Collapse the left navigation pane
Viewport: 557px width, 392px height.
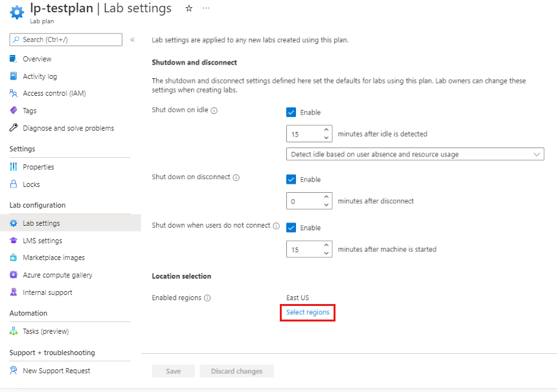tap(132, 39)
